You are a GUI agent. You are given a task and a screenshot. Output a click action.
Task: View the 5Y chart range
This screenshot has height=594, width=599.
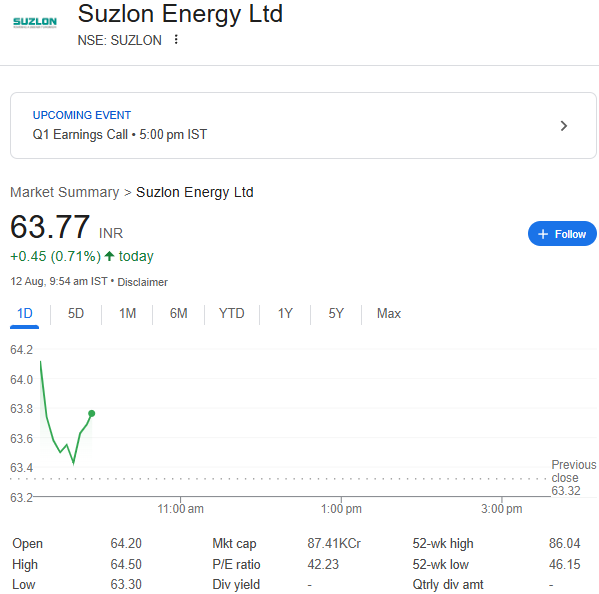coord(336,314)
